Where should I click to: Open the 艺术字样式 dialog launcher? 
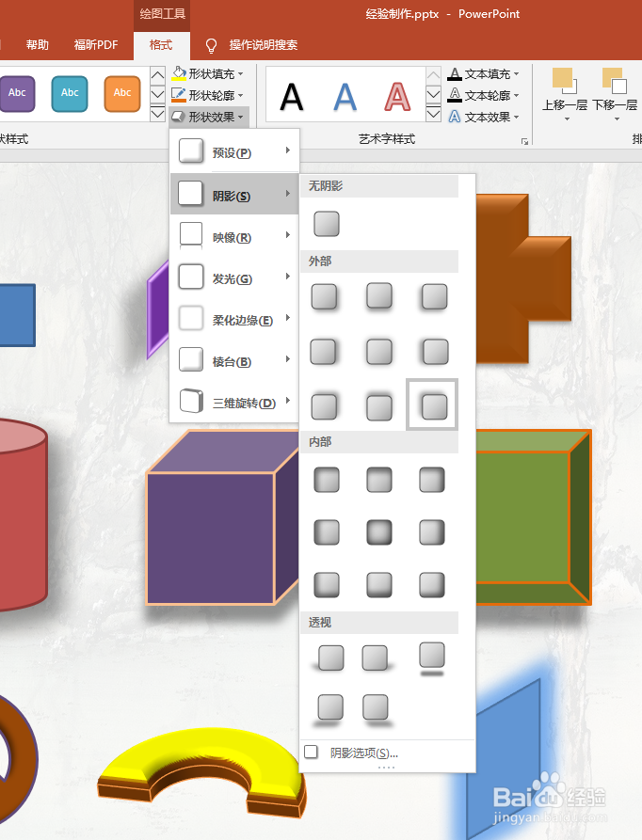[524, 141]
